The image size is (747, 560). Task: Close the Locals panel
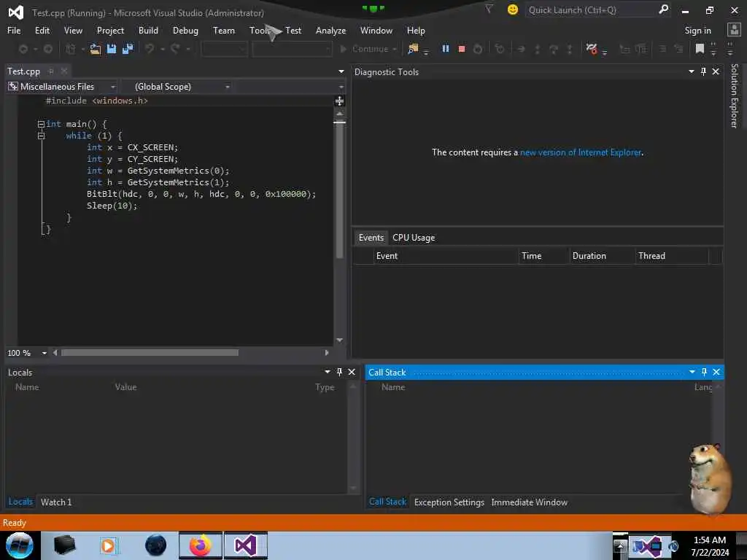click(352, 372)
